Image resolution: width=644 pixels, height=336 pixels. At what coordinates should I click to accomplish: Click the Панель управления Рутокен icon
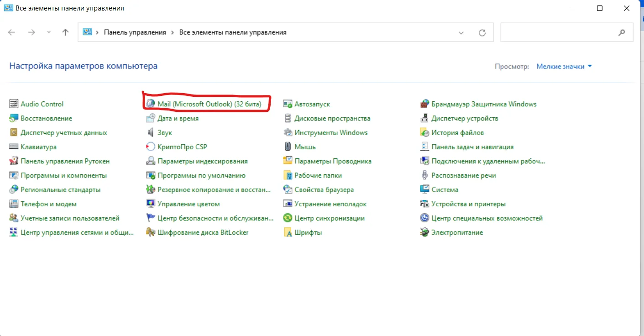tap(14, 161)
